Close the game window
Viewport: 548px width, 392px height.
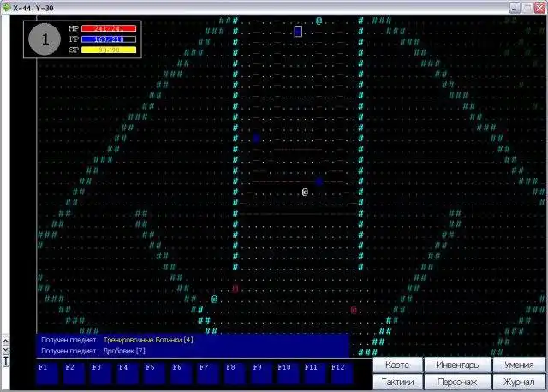540,8
